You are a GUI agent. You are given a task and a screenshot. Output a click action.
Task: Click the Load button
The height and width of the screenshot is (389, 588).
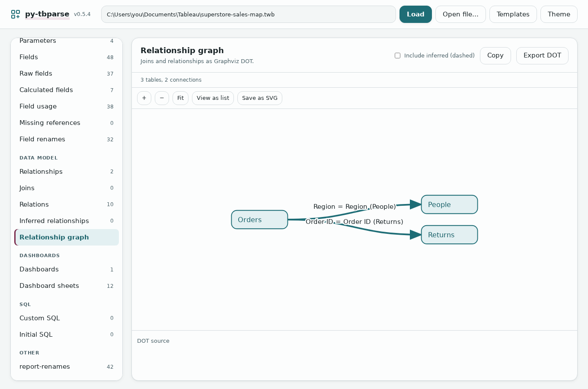pos(415,14)
